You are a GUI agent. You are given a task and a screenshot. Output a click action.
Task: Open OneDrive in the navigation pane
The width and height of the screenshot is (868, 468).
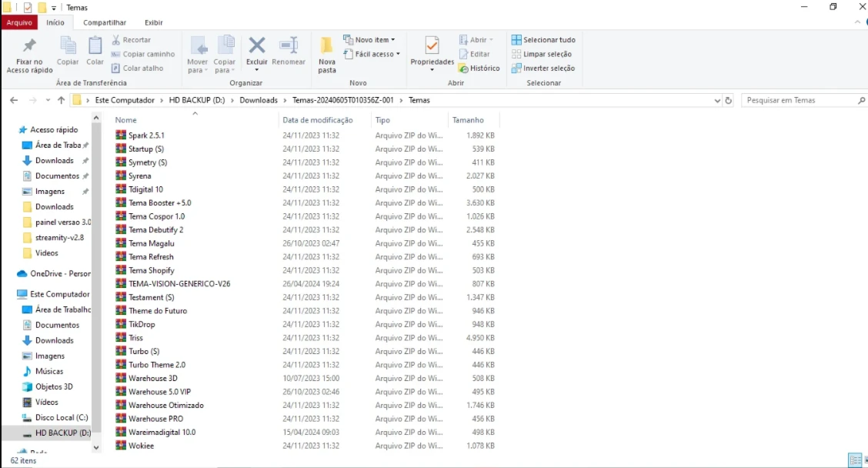pos(54,273)
